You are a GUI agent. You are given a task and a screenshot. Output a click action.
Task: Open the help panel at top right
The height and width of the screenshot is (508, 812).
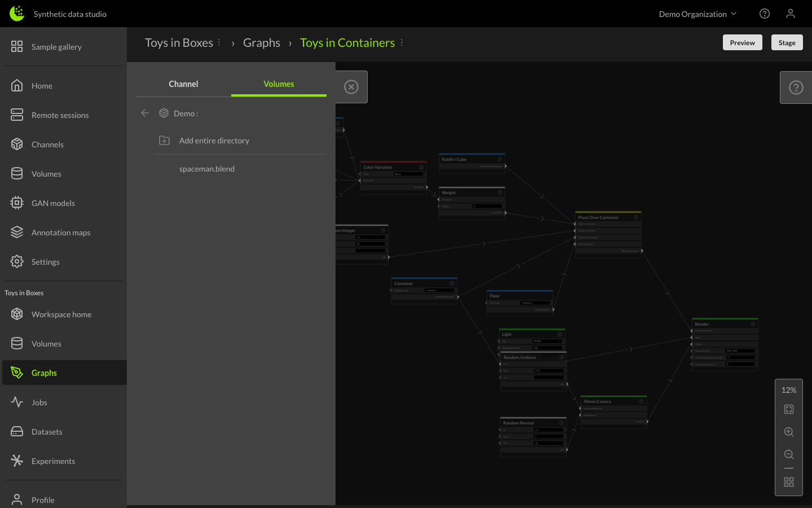pos(796,87)
